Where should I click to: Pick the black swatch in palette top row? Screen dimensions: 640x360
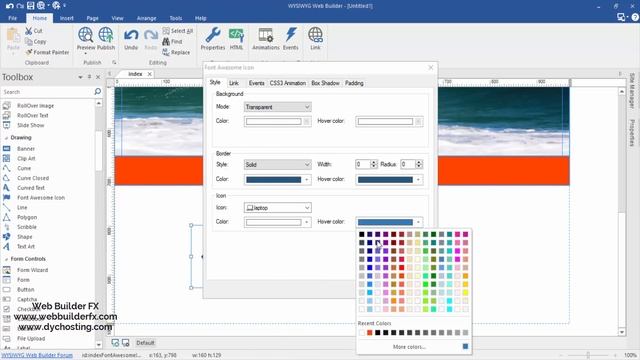362,234
